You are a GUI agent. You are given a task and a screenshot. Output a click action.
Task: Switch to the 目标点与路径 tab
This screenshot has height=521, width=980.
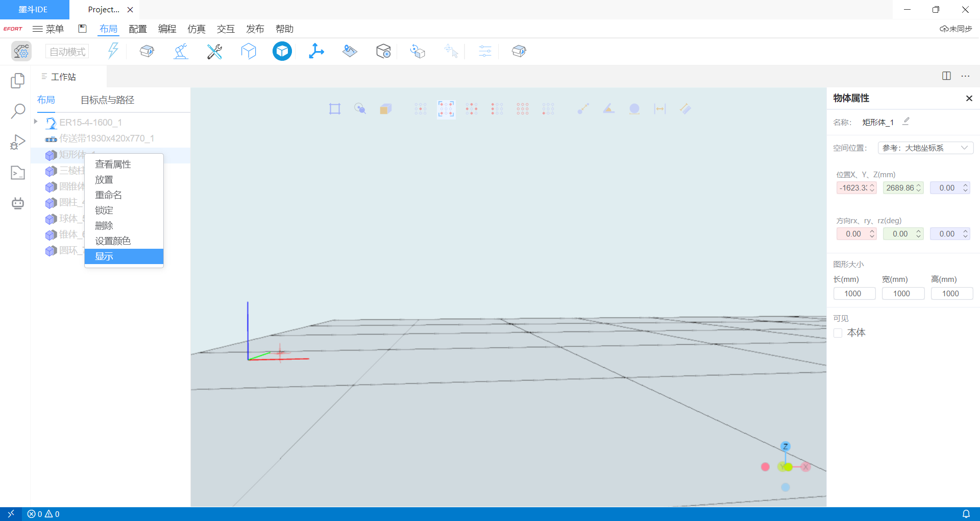coord(107,100)
